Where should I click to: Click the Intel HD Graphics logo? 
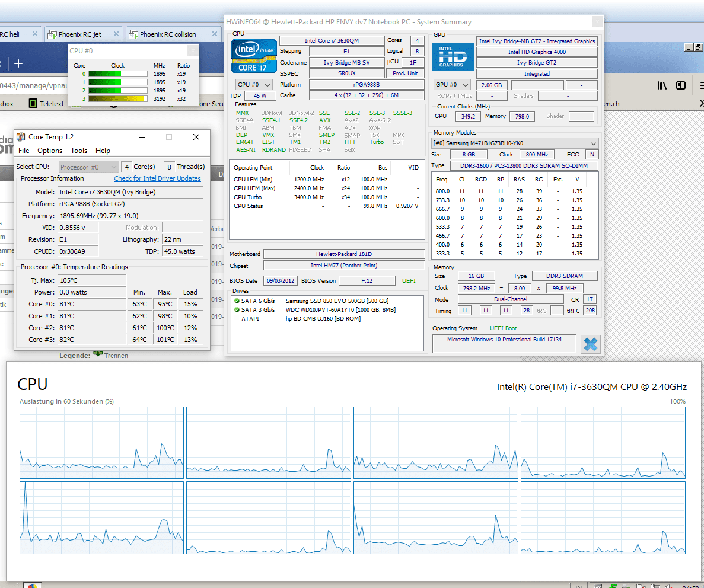453,56
